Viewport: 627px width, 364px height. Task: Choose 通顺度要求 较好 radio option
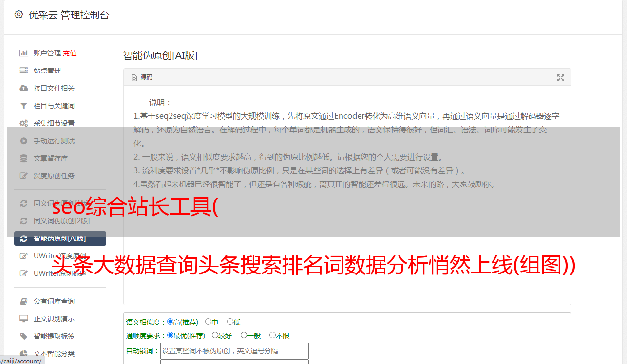(x=215, y=335)
